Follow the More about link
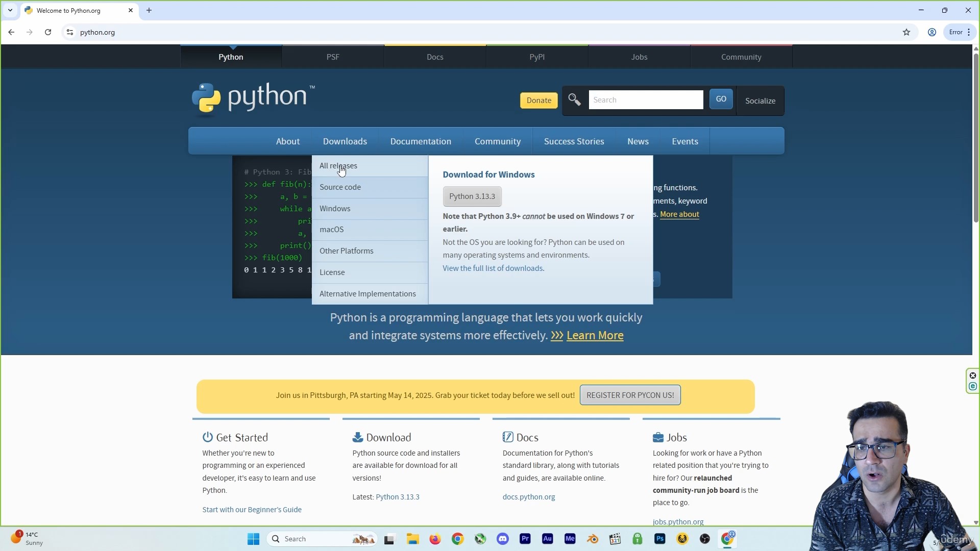 (x=679, y=214)
